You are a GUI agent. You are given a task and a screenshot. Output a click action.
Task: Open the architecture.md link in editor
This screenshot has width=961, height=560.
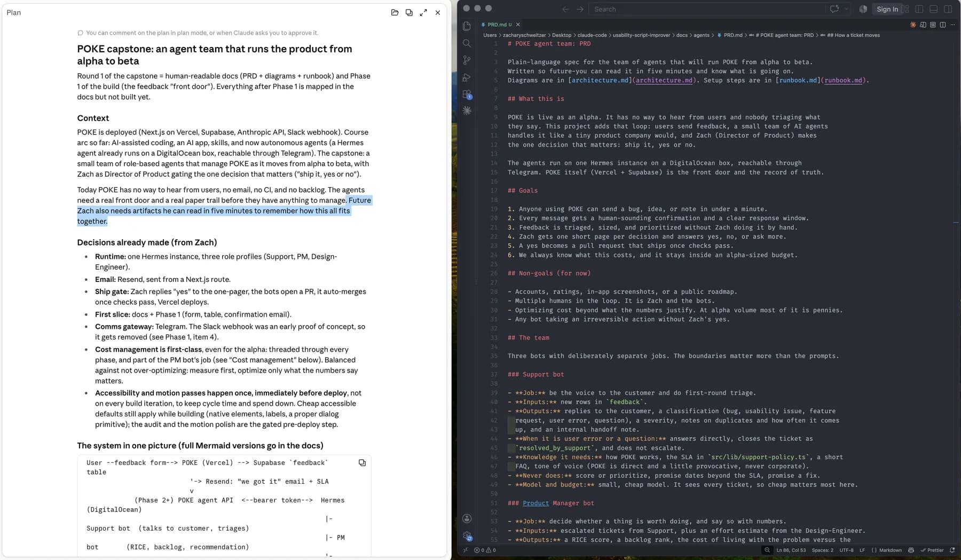click(x=664, y=81)
